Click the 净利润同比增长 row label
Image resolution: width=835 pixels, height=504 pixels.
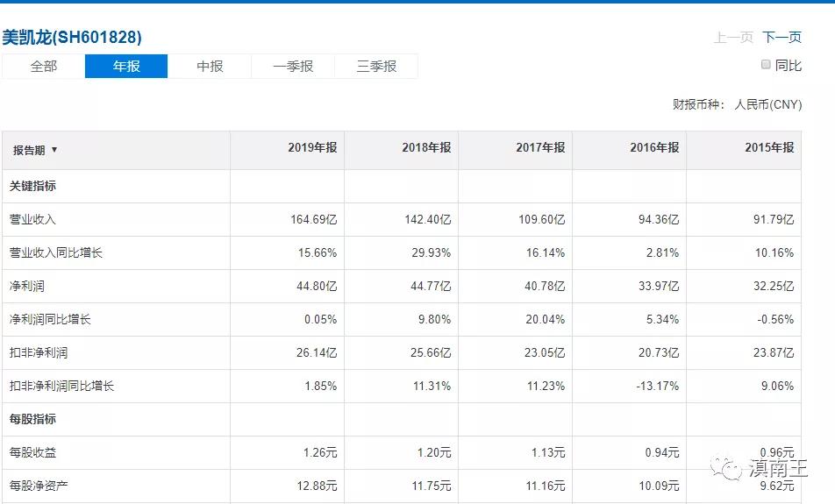point(50,319)
